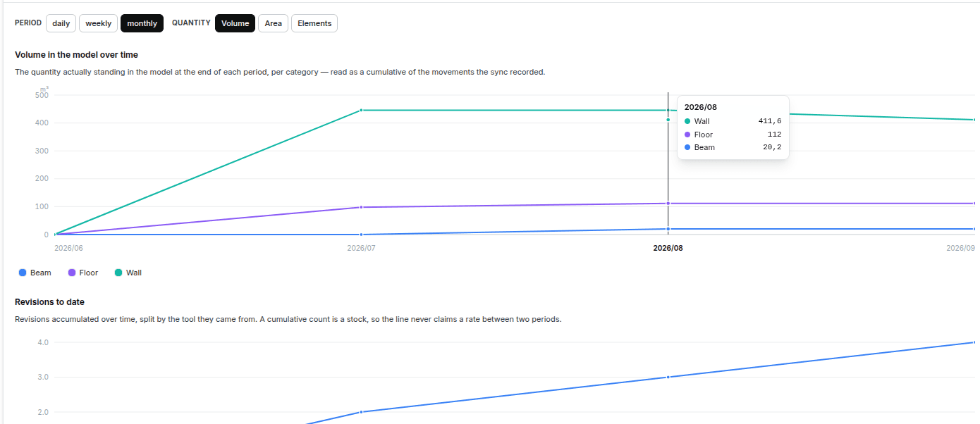The image size is (980, 424).
Task: Click the 300 y-axis label
Action: pos(42,151)
